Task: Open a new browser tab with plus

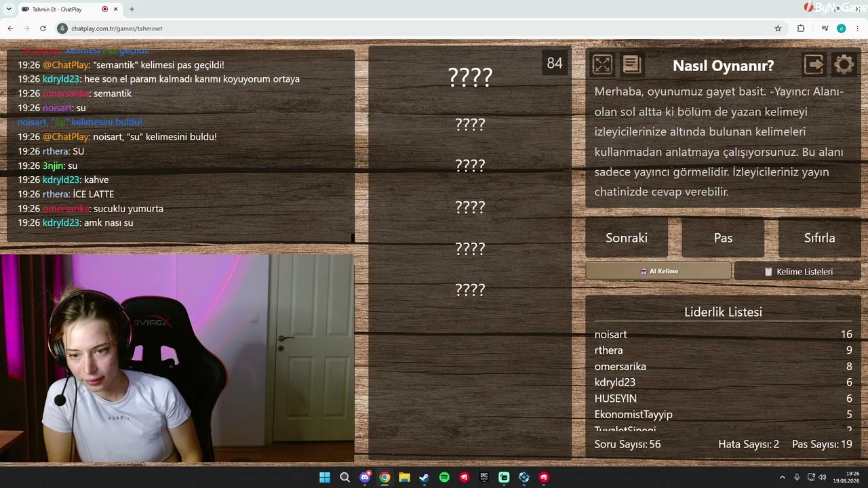Action: (132, 9)
